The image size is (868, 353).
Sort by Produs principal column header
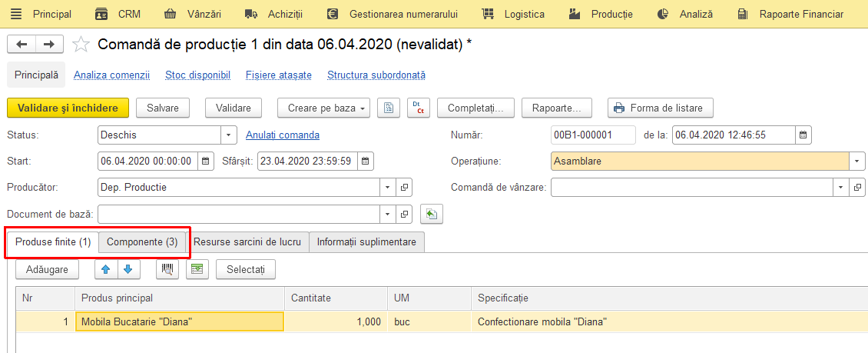[x=180, y=298]
